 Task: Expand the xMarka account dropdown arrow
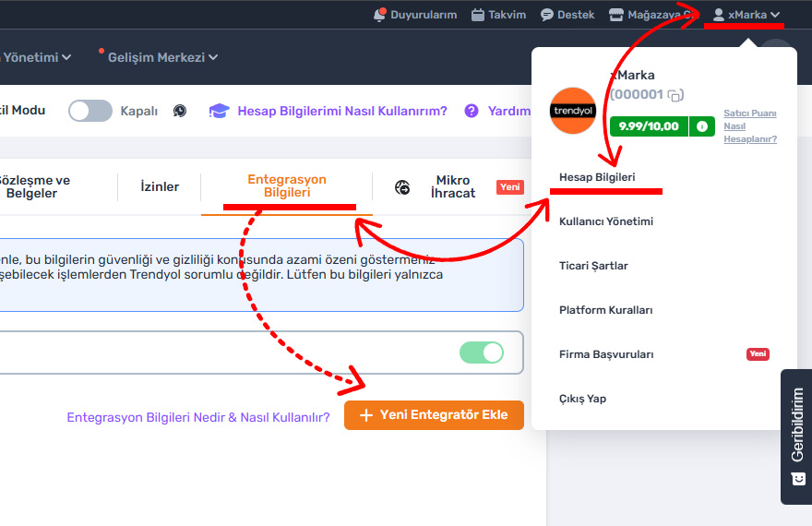(x=775, y=15)
